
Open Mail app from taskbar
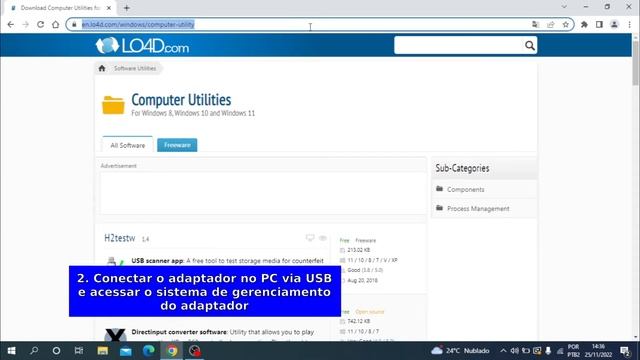point(126,351)
